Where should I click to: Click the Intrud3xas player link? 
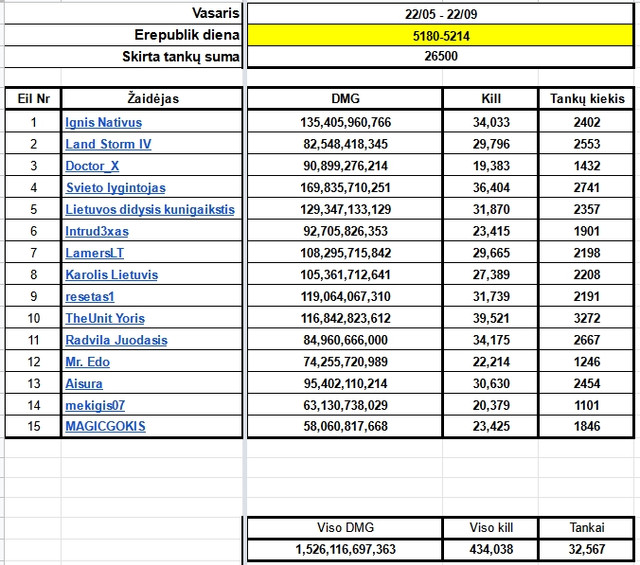coord(97,231)
